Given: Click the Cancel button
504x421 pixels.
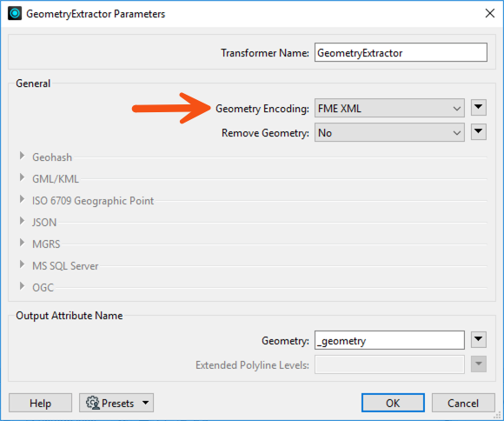Looking at the screenshot, I should (463, 403).
